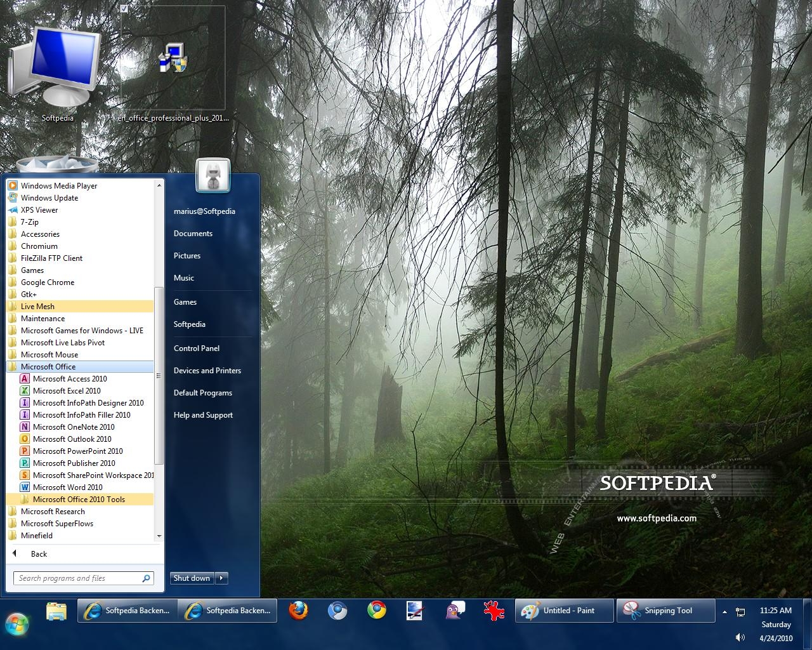The width and height of the screenshot is (812, 650).
Task: Click the programs list scrollbar thumb
Action: (x=159, y=375)
